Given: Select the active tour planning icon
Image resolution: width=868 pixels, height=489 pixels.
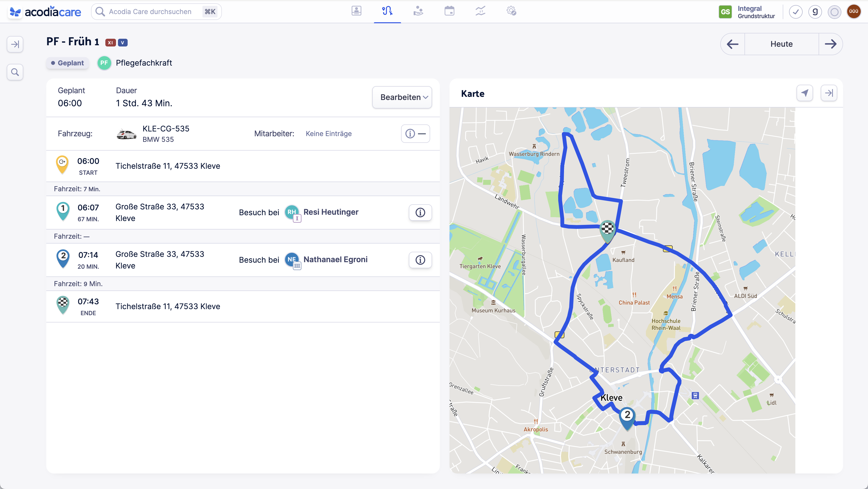Looking at the screenshot, I should pyautogui.click(x=387, y=11).
